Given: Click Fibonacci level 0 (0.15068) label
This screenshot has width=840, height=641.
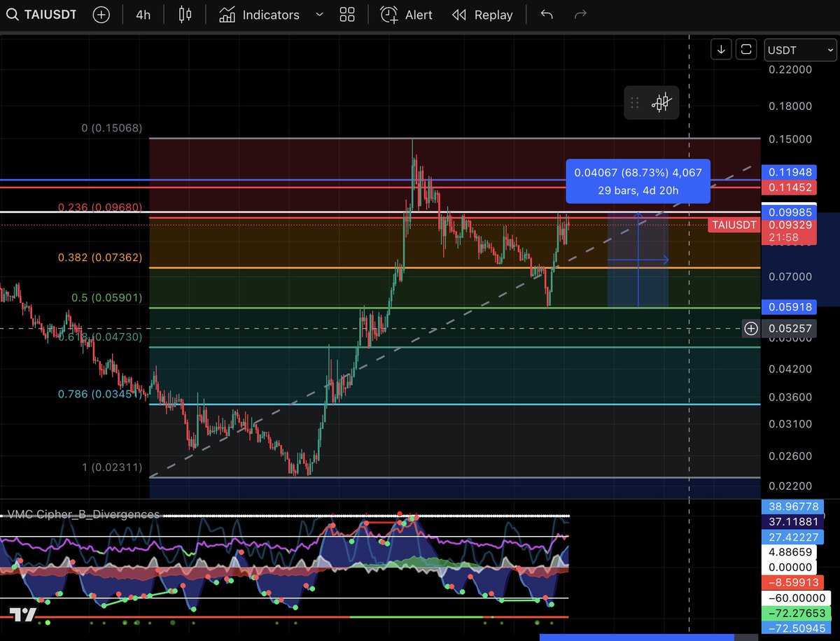Looking at the screenshot, I should coord(112,128).
